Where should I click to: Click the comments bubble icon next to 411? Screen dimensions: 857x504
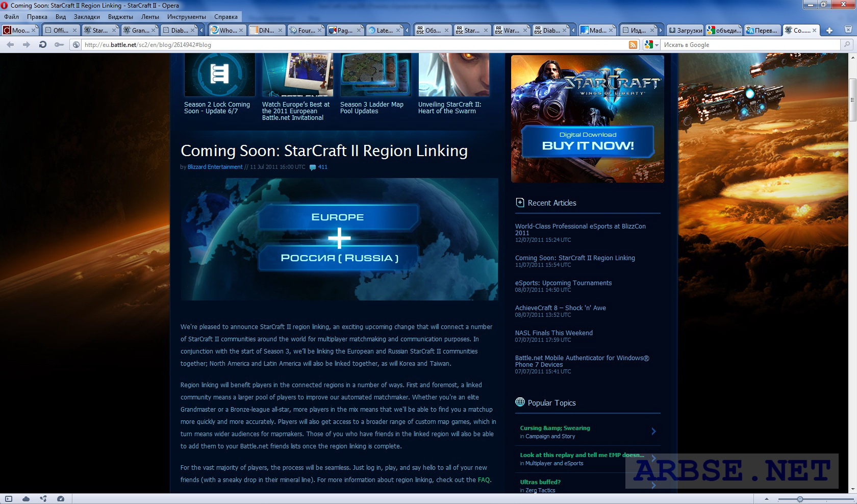click(313, 167)
